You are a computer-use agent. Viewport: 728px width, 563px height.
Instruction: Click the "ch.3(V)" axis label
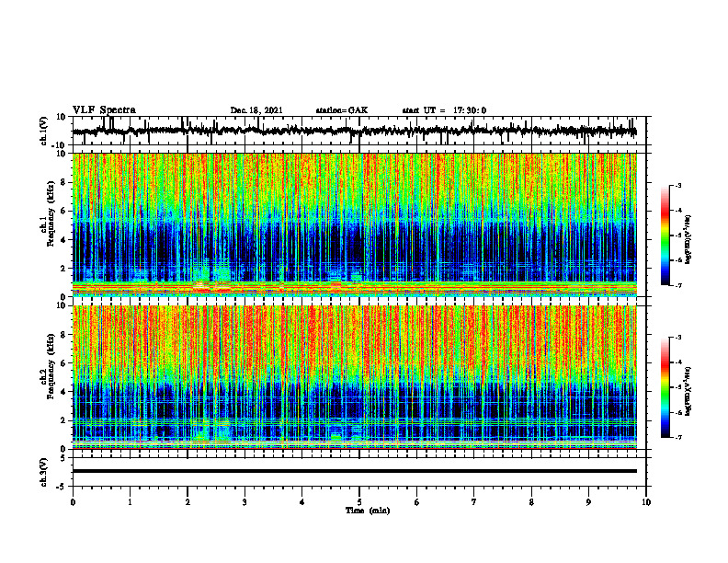pos(43,473)
